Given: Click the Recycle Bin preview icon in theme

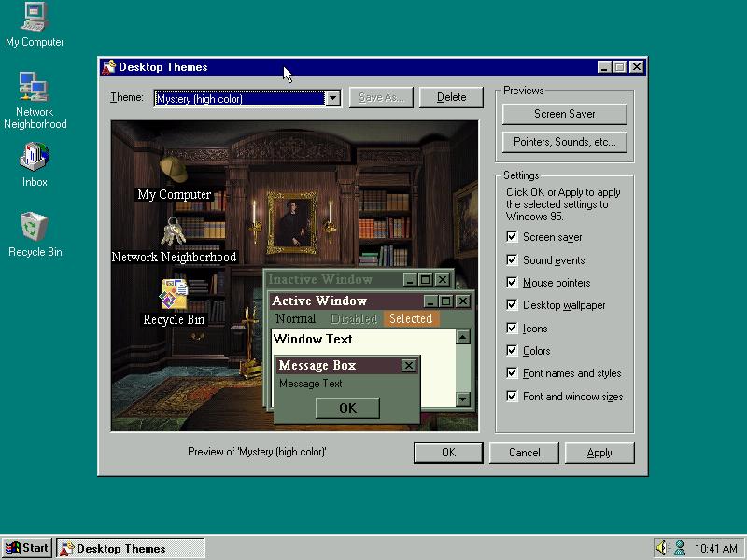Looking at the screenshot, I should 174,294.
